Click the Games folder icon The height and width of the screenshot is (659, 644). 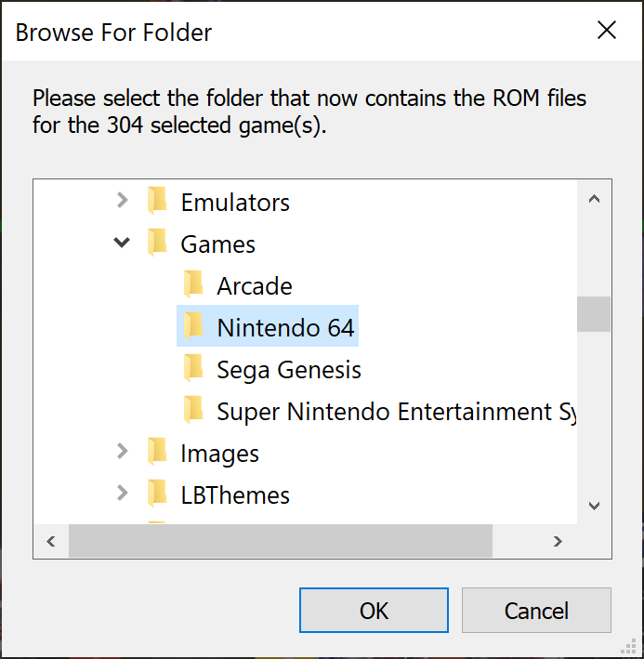(x=158, y=243)
